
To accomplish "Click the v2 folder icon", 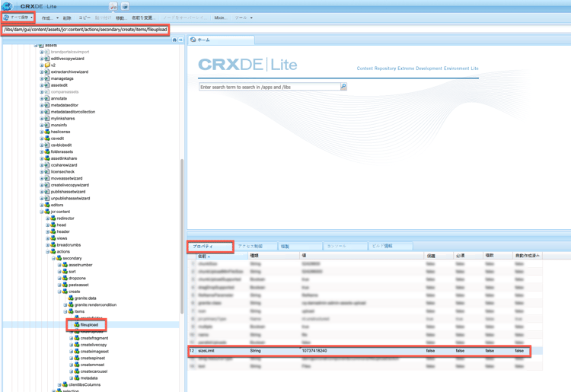I will 47,65.
